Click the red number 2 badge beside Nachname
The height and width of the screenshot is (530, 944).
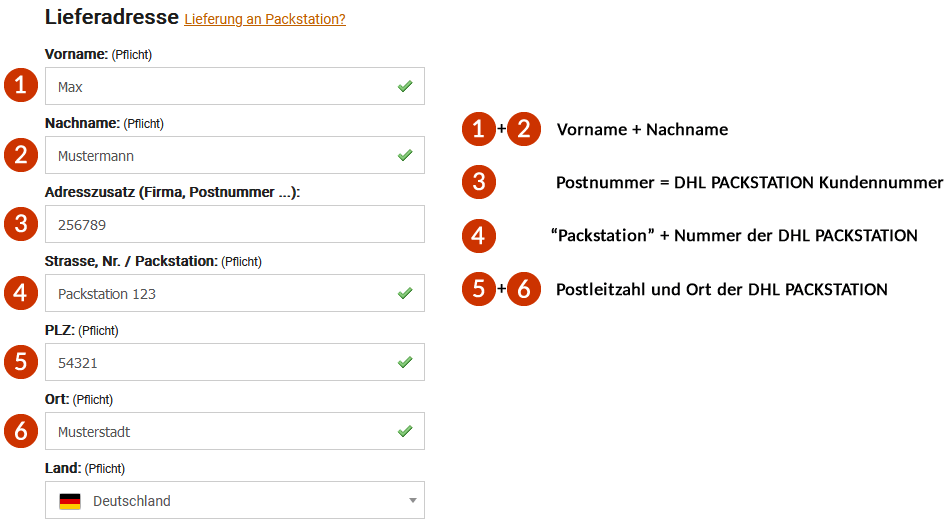point(21,155)
